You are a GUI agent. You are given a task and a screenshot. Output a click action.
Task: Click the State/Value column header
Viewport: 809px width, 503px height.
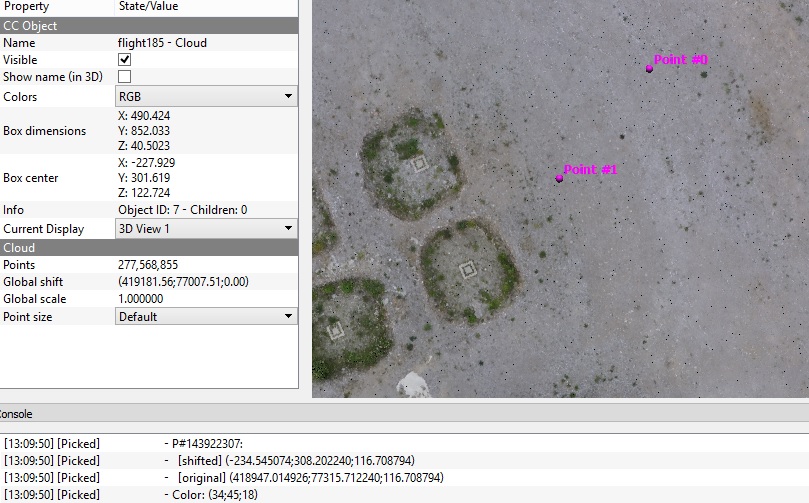click(x=150, y=7)
